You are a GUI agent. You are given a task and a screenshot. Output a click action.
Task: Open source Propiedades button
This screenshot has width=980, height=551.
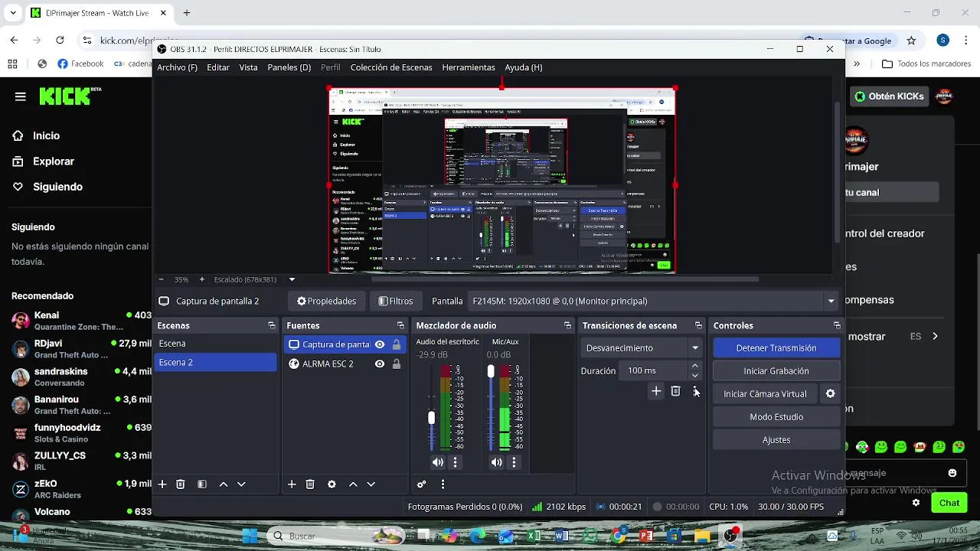click(327, 302)
